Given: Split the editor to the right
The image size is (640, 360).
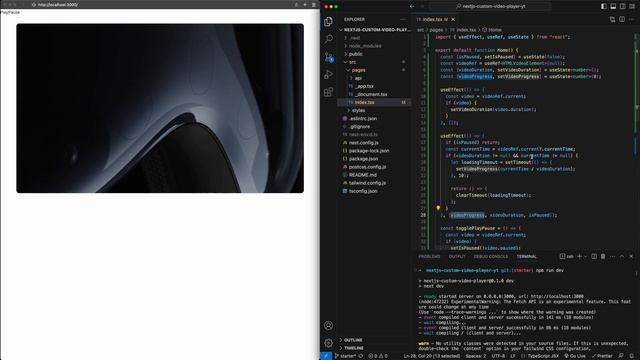Looking at the screenshot, I should [622, 19].
